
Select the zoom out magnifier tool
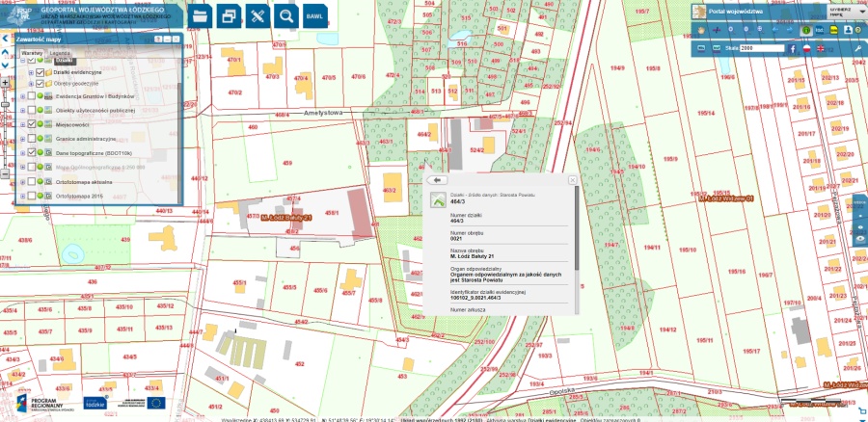tap(746, 30)
